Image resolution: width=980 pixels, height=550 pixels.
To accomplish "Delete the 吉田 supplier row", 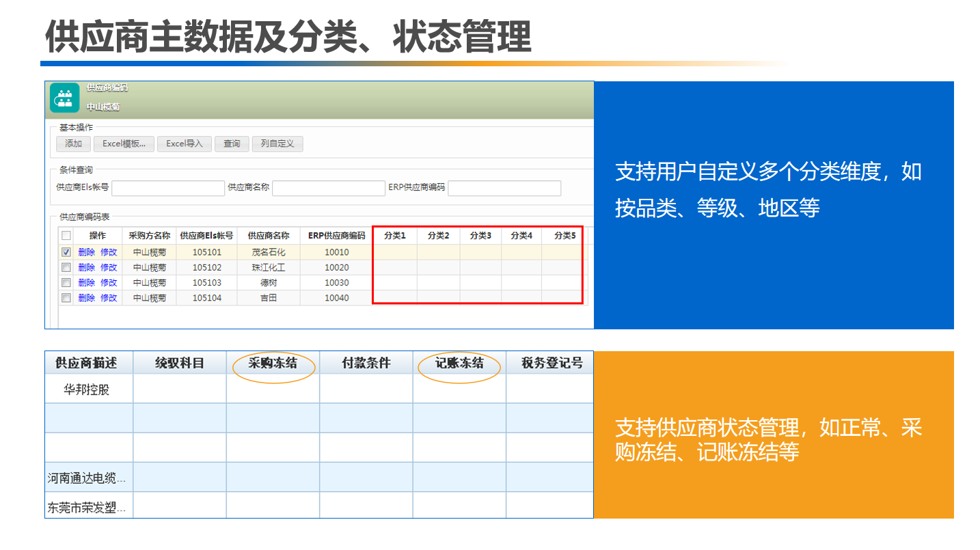I will 87,298.
